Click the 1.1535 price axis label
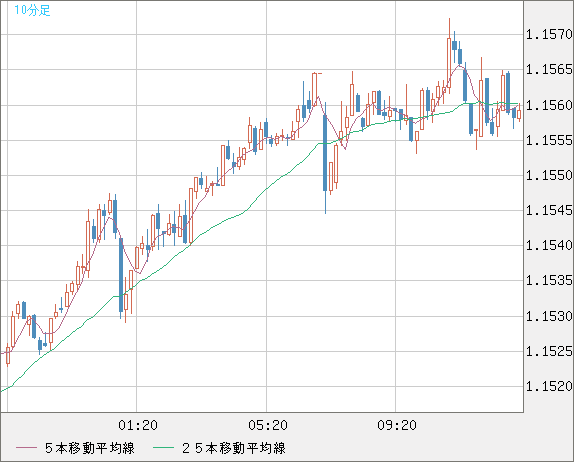 549,280
